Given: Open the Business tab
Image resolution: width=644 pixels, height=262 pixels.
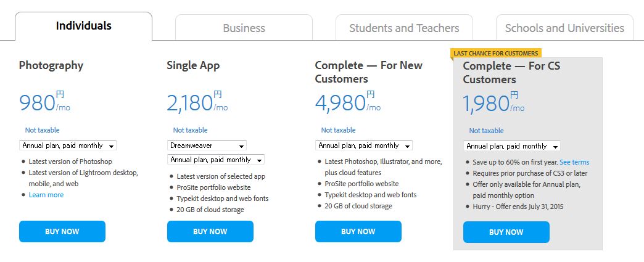Looking at the screenshot, I should coord(244,28).
